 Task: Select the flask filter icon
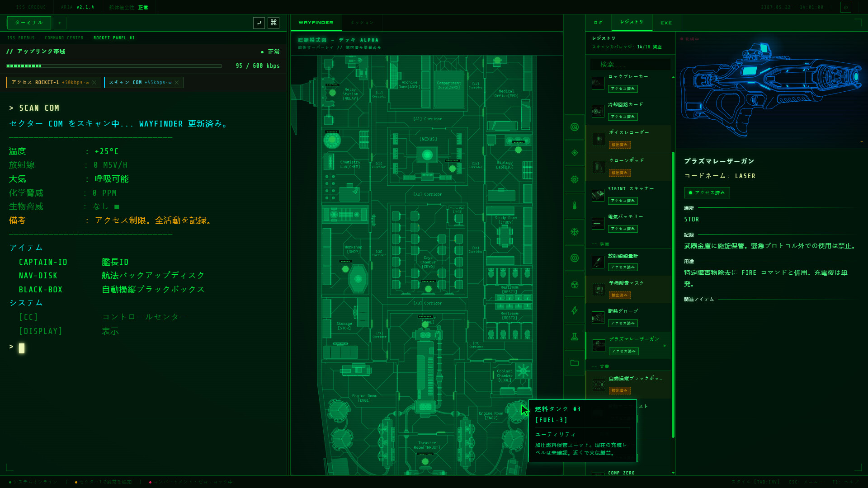(x=575, y=337)
